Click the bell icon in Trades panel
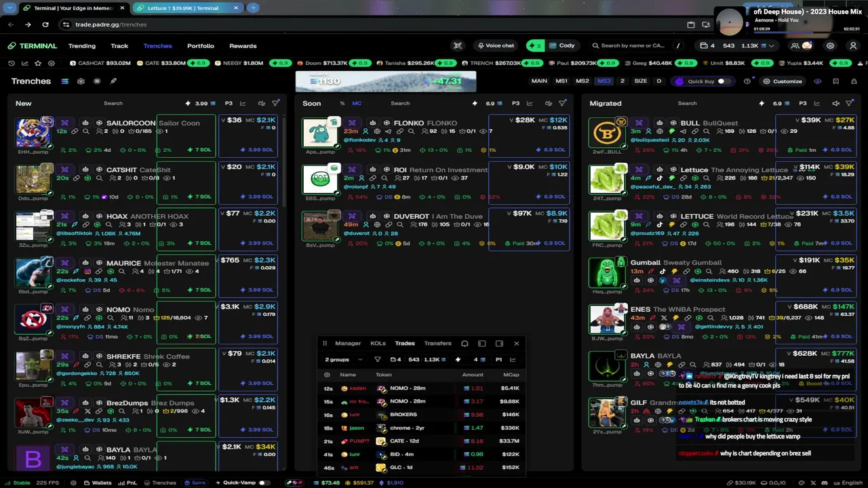This screenshot has height=488, width=868. [x=465, y=344]
